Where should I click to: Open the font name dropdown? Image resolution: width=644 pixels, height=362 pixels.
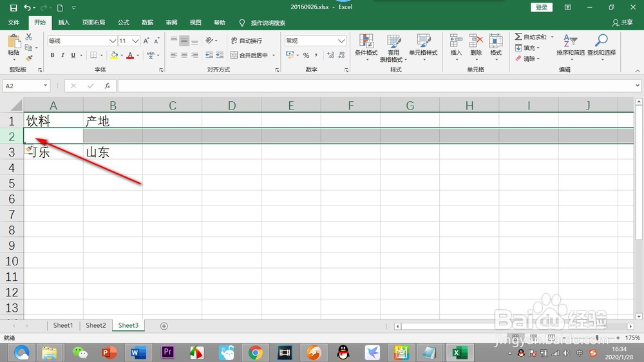(113, 41)
